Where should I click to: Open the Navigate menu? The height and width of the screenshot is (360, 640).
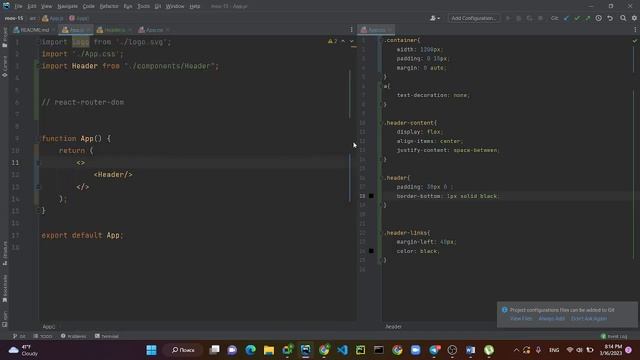(67, 6)
